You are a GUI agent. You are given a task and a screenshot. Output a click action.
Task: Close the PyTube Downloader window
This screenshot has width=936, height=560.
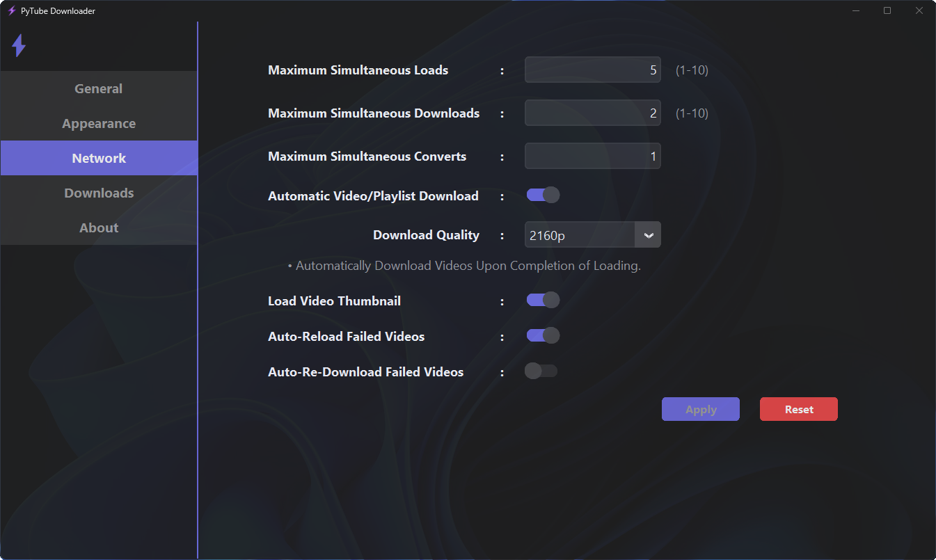click(x=919, y=10)
